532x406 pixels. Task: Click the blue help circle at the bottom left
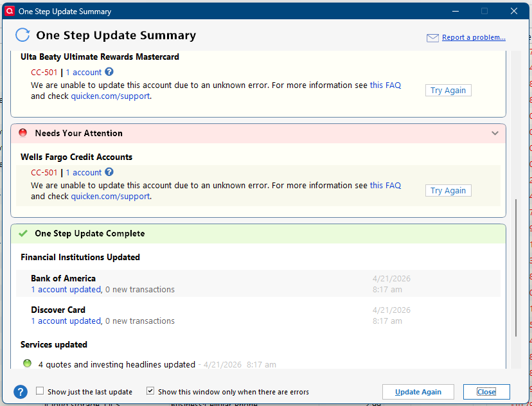[x=21, y=392]
